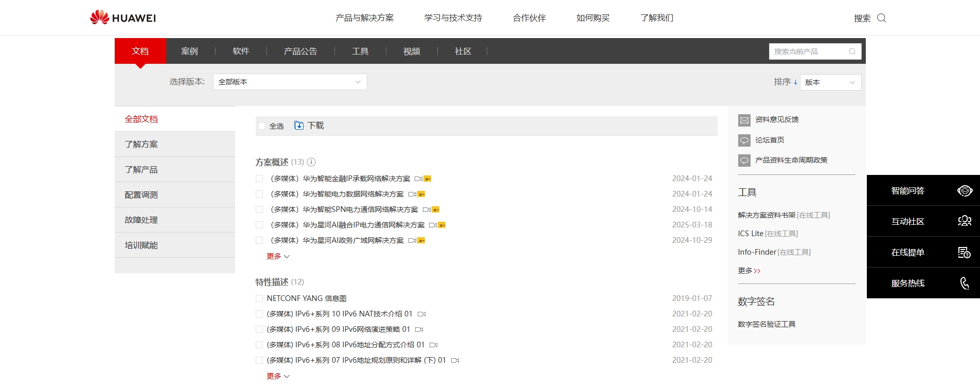Check box for NETCONF YANG 信息图
Viewport: 980px width, 390px height.
click(x=259, y=298)
